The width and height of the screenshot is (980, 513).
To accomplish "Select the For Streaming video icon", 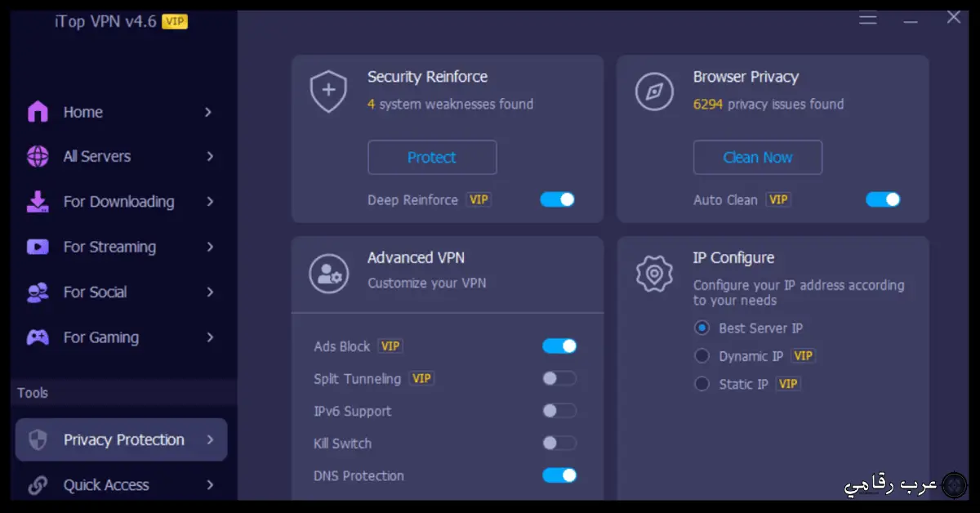I will click(x=38, y=247).
